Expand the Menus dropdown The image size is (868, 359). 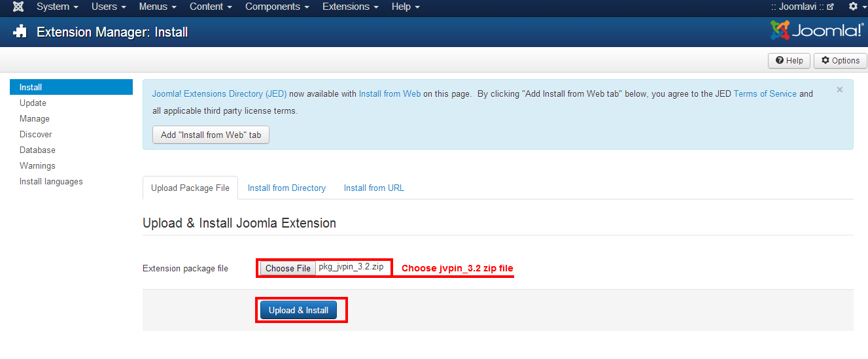(x=158, y=7)
